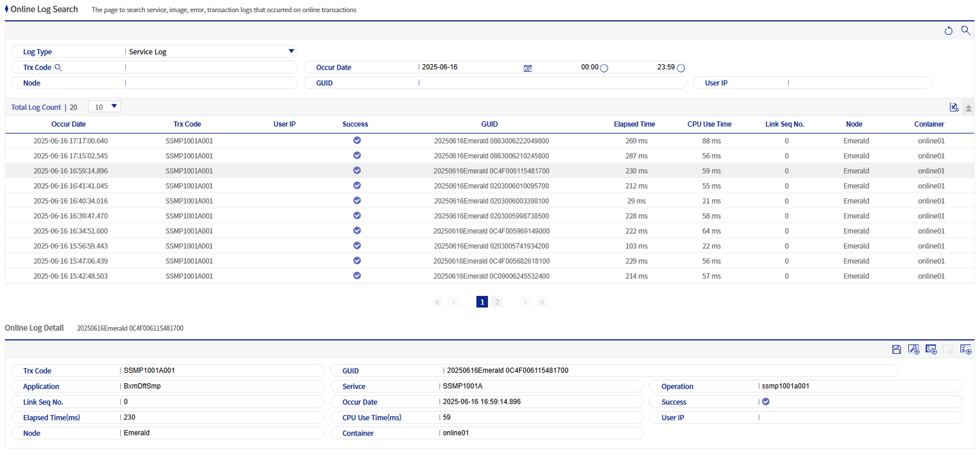Switch to page 2 of results
The width and height of the screenshot is (980, 463).
pyautogui.click(x=497, y=302)
